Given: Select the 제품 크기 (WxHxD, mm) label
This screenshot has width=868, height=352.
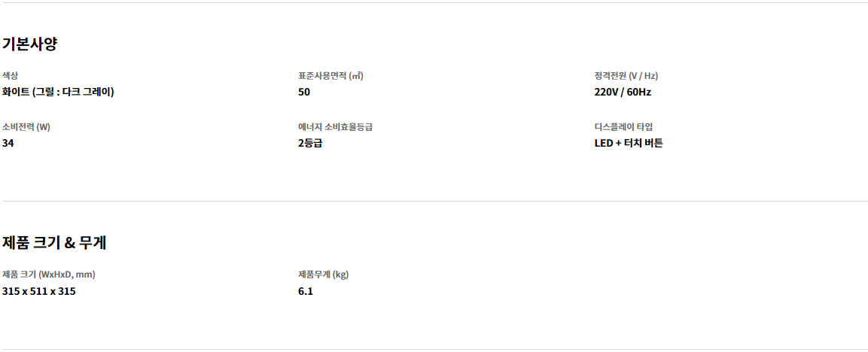Looking at the screenshot, I should pos(53,275).
